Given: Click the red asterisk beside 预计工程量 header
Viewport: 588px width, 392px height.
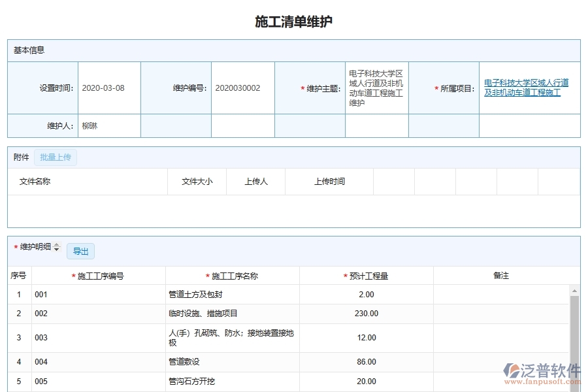Looking at the screenshot, I should [x=344, y=276].
